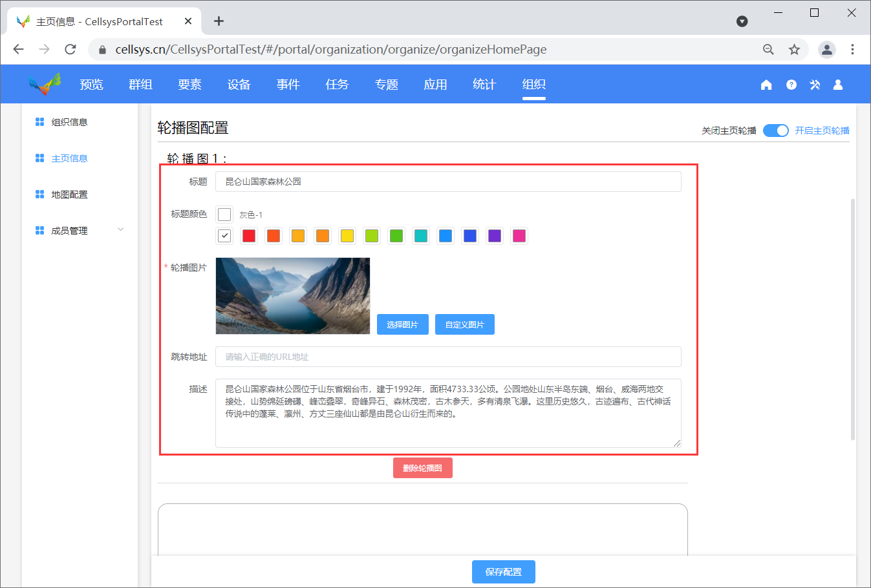This screenshot has height=588, width=871.
Task: Click the carousel mountain lake thumbnail
Action: pos(293,296)
